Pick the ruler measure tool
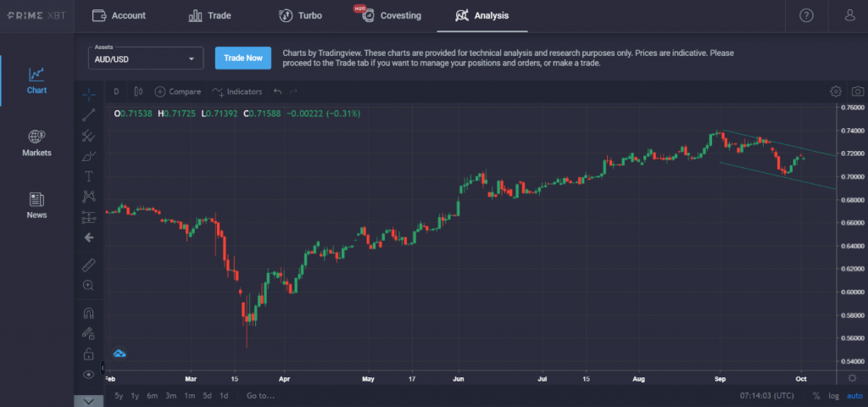The image size is (868, 407). [88, 265]
